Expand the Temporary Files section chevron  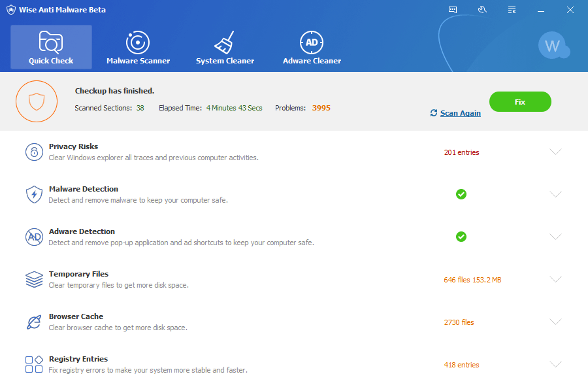coord(555,279)
